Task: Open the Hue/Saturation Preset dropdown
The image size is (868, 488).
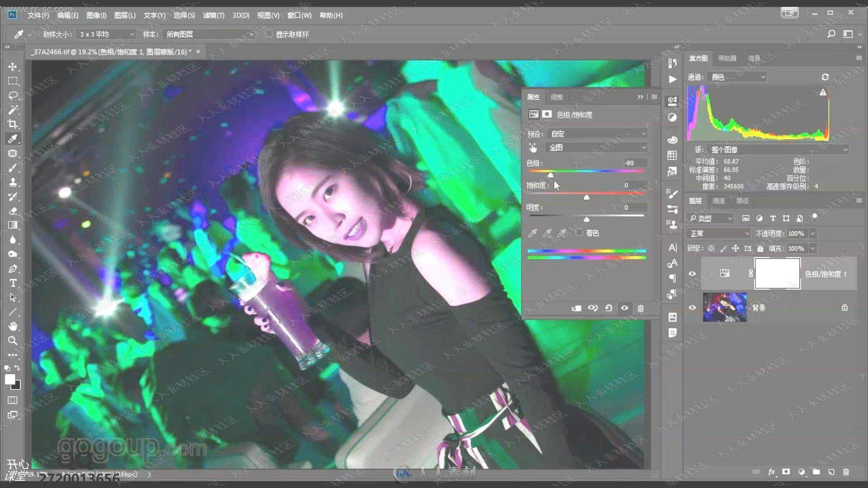Action: click(x=597, y=134)
